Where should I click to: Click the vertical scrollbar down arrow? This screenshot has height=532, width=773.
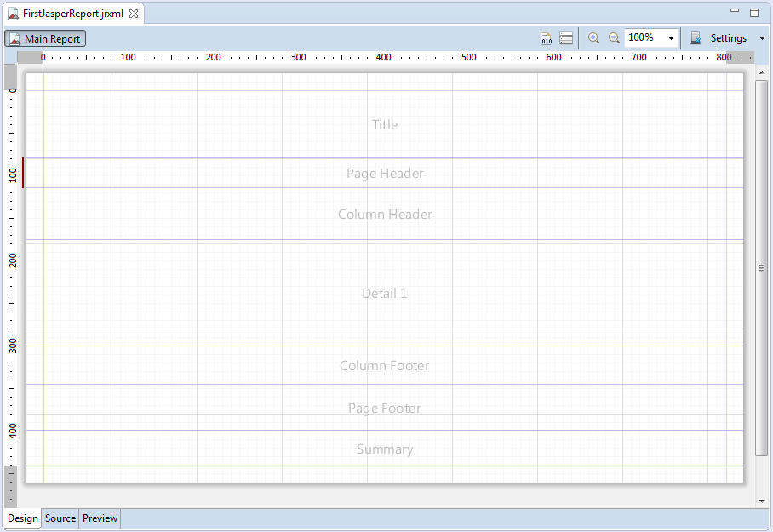point(762,501)
